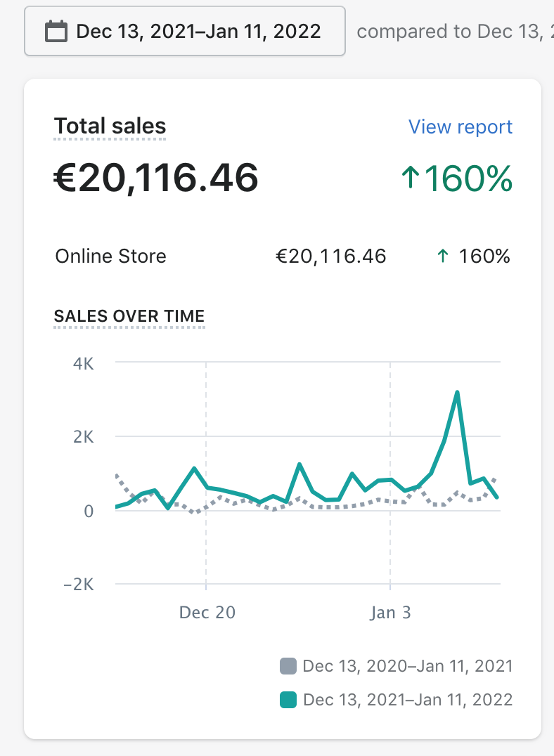554x756 pixels.
Task: Click the large green 160% figure
Action: pyautogui.click(x=468, y=179)
